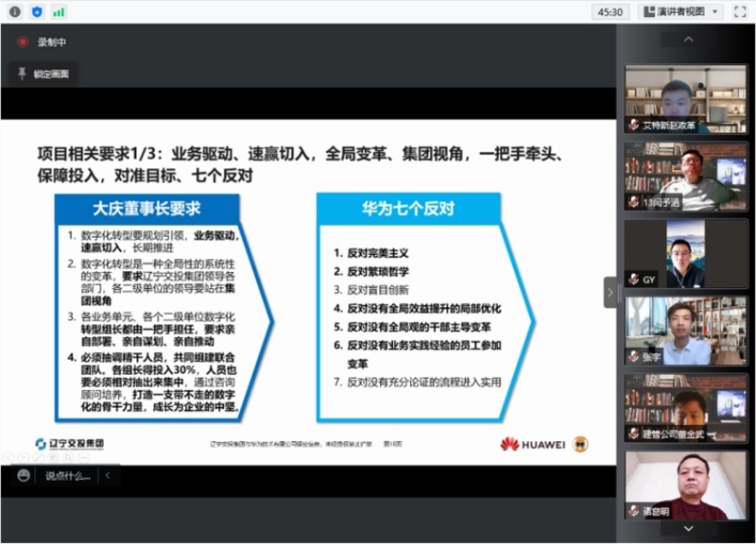
Task: Open the emoji smiley picker
Action: click(x=24, y=476)
